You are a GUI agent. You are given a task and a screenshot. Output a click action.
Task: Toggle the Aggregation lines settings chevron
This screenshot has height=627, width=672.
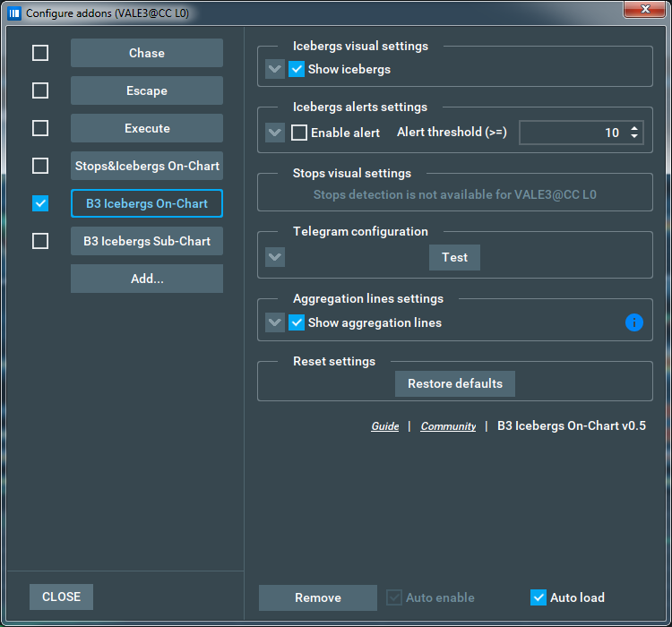(x=275, y=322)
